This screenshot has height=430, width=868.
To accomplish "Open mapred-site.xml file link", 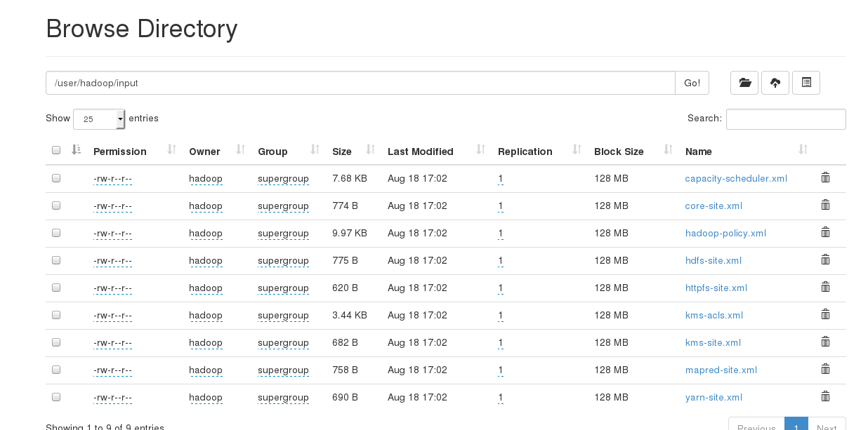I will [721, 370].
